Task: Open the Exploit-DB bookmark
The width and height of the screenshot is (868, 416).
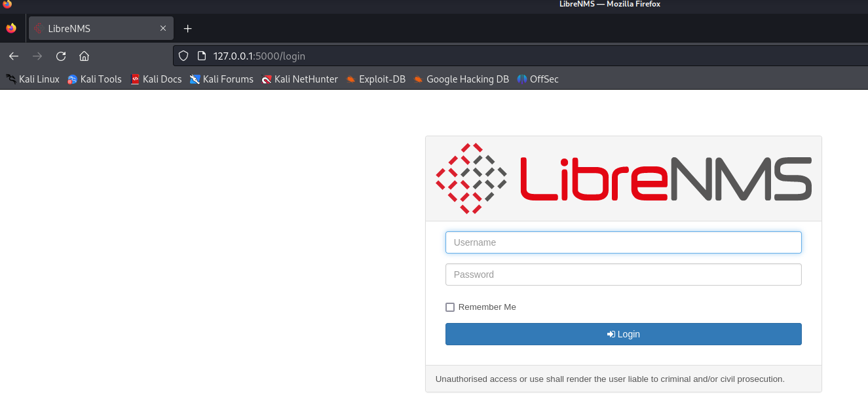Action: point(376,79)
